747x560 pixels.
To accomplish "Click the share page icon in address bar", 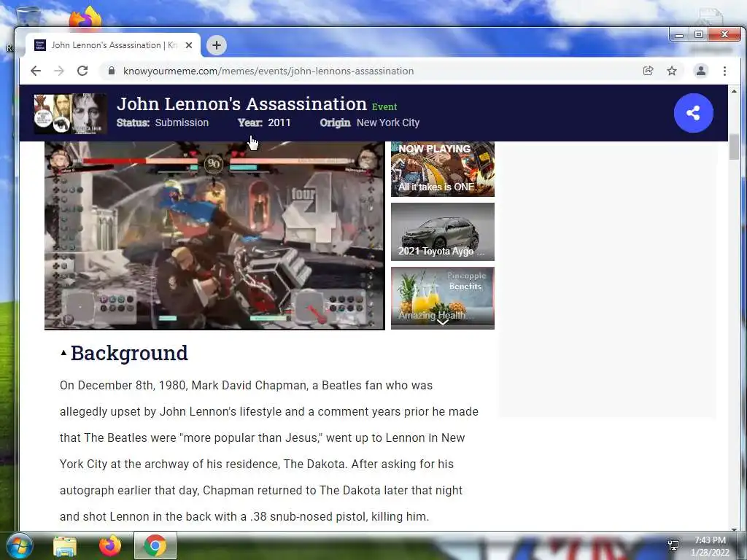I will point(648,71).
